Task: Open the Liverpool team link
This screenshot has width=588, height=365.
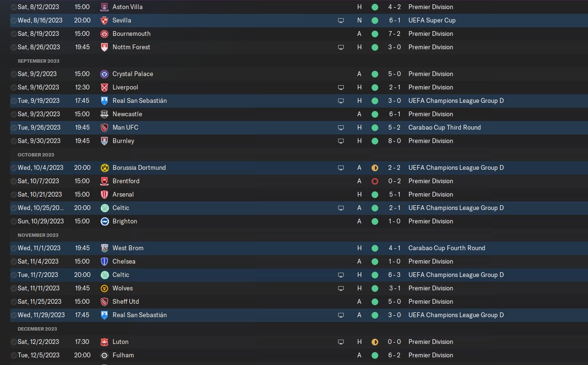Action: [125, 88]
